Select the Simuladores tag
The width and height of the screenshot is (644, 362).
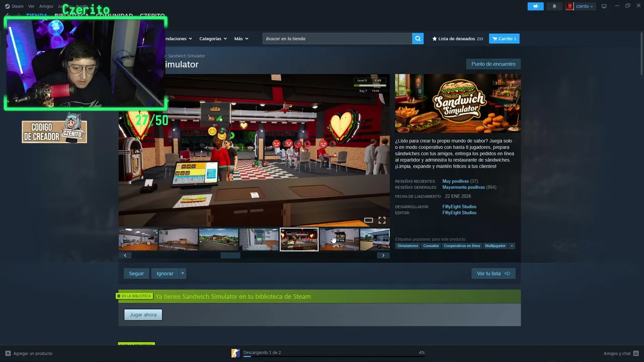tap(408, 246)
